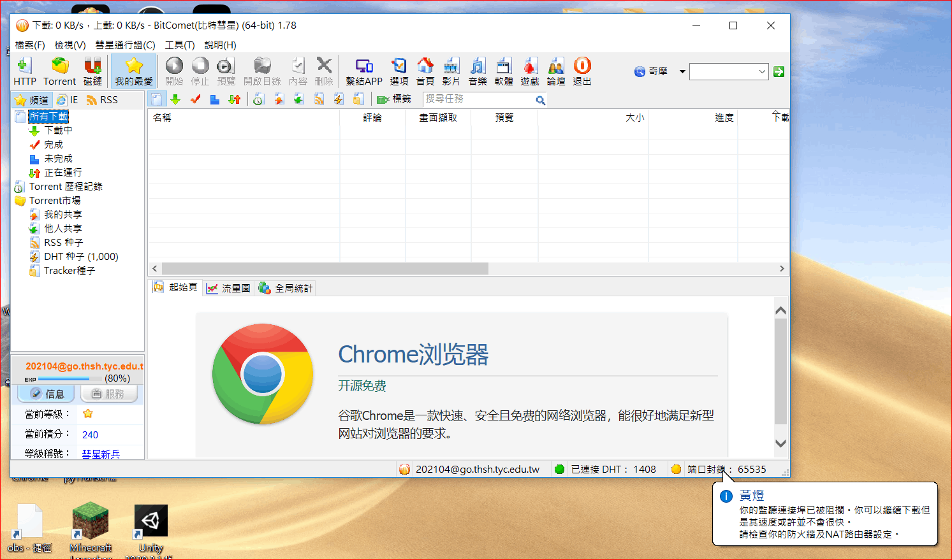
Task: Click the 影片 movies toolbar icon
Action: pos(451,71)
